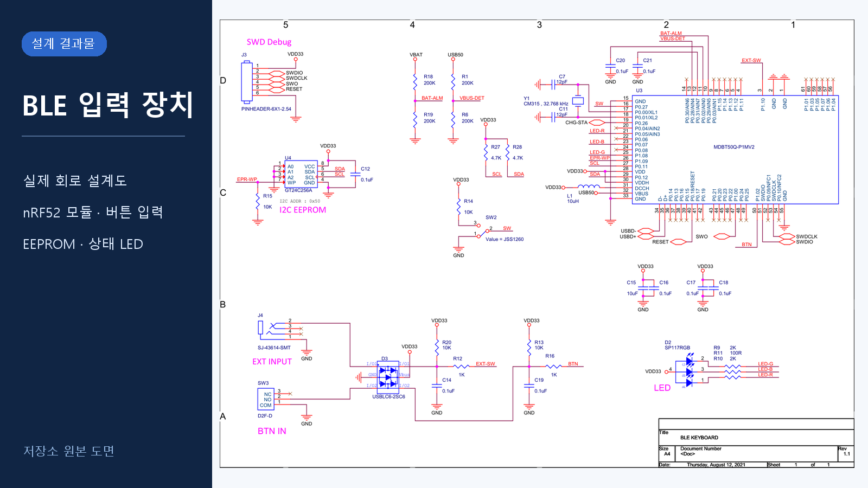Click the Thursday, August 12, 2021 date
Viewport: 868px width, 488px height.
[716, 465]
